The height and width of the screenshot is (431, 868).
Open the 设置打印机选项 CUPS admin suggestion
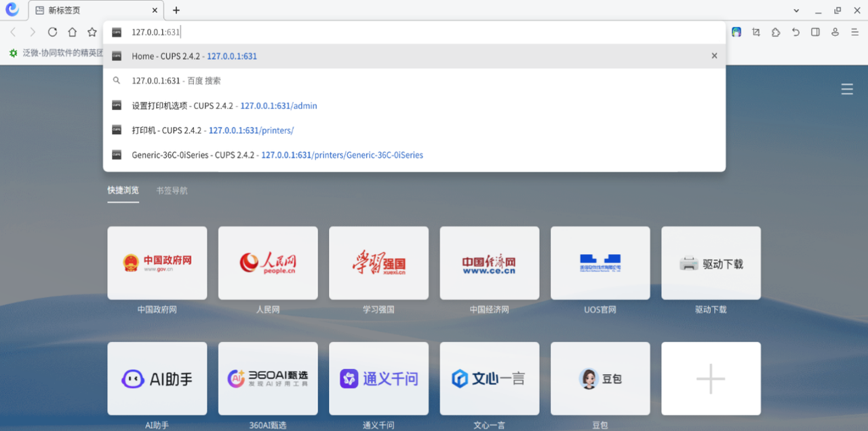point(414,106)
